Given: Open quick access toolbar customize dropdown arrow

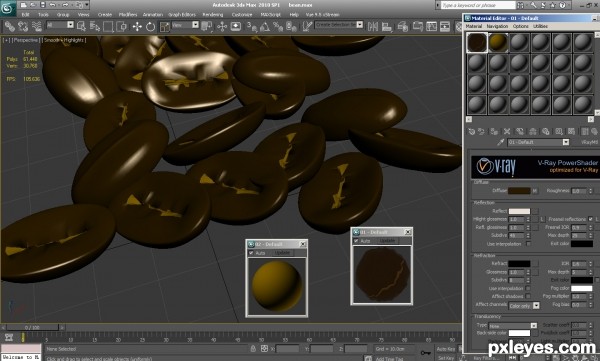Looking at the screenshot, I should click(x=87, y=5).
